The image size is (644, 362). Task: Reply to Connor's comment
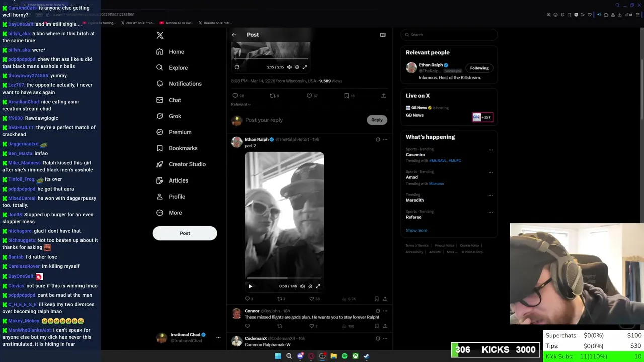pos(247,326)
